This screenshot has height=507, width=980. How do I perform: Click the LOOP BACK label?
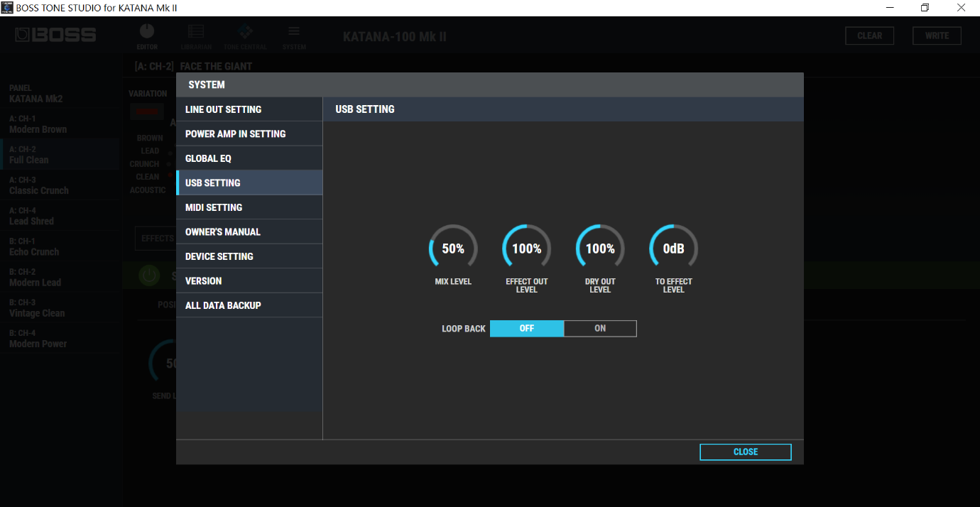pyautogui.click(x=464, y=329)
